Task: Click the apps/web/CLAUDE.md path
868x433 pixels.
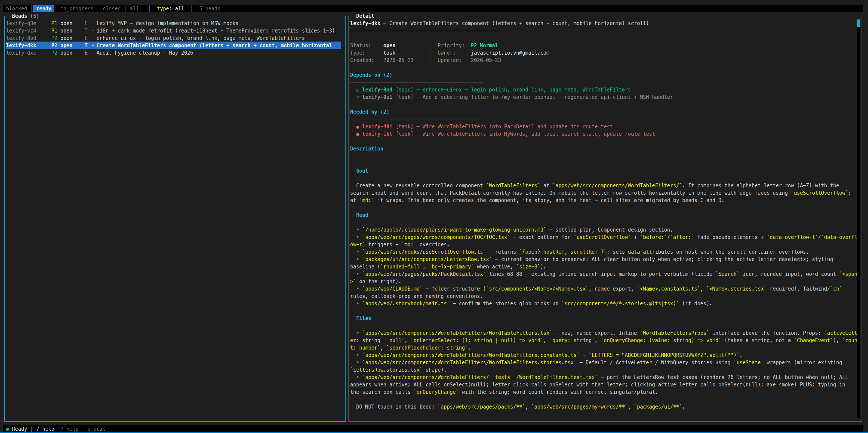Action: click(x=392, y=289)
